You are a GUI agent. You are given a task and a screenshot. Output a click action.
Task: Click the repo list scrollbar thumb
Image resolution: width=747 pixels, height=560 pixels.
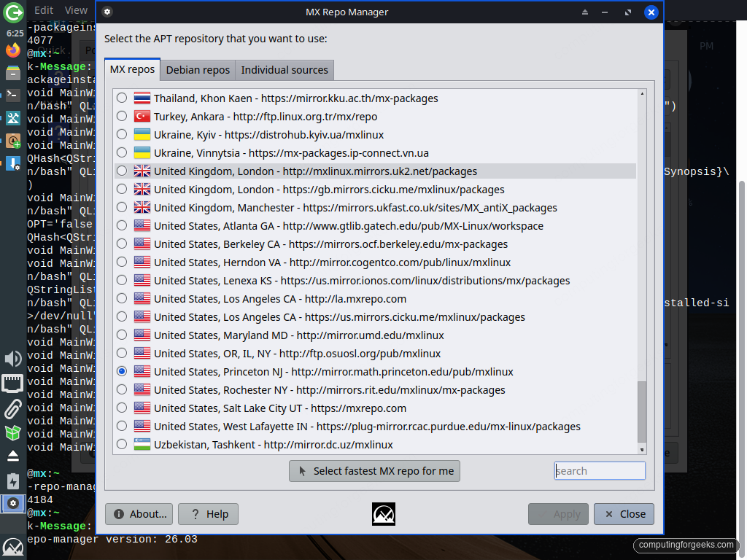tap(642, 411)
